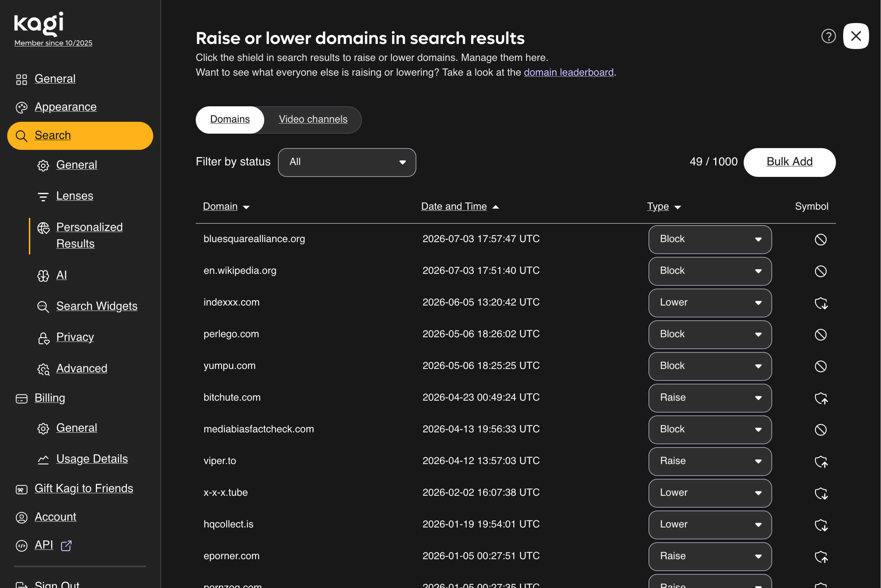Click the lower shield symbol for x-x-x.tube

pyautogui.click(x=821, y=493)
